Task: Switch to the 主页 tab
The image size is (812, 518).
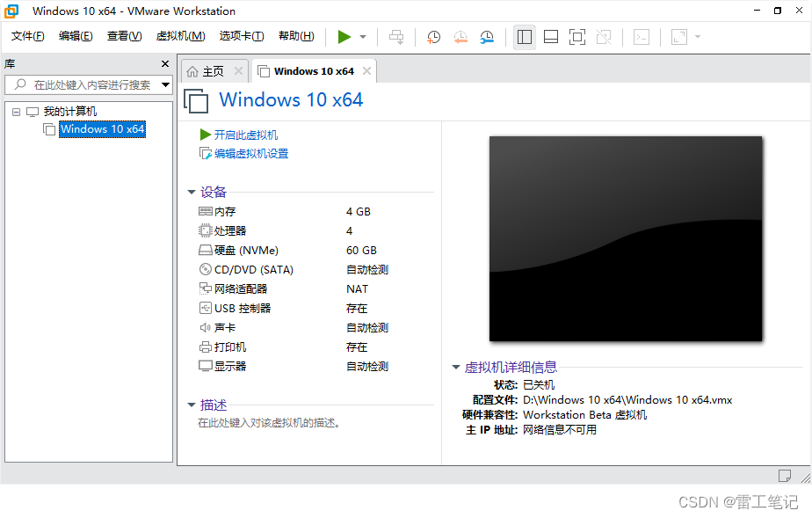Action: (x=213, y=71)
